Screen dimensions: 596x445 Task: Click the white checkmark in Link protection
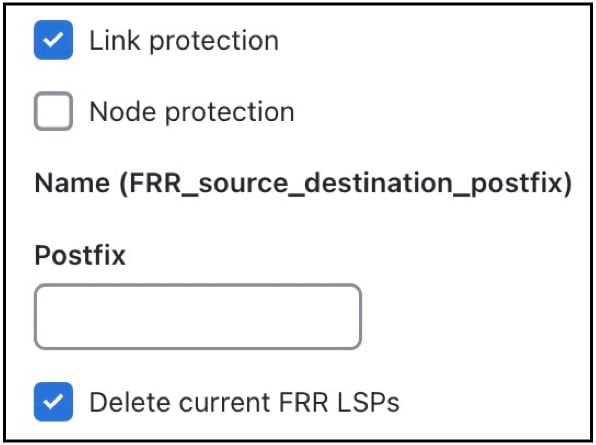point(53,40)
